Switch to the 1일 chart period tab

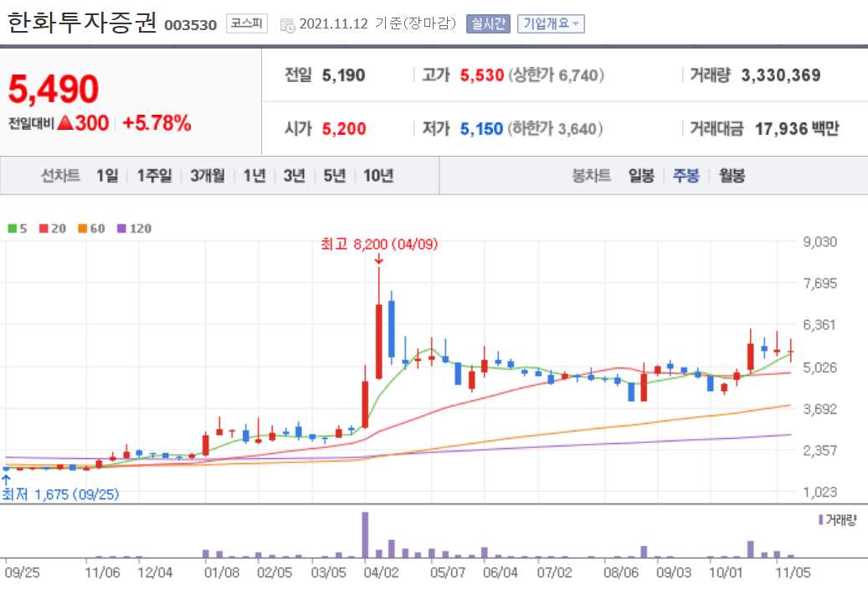[107, 176]
